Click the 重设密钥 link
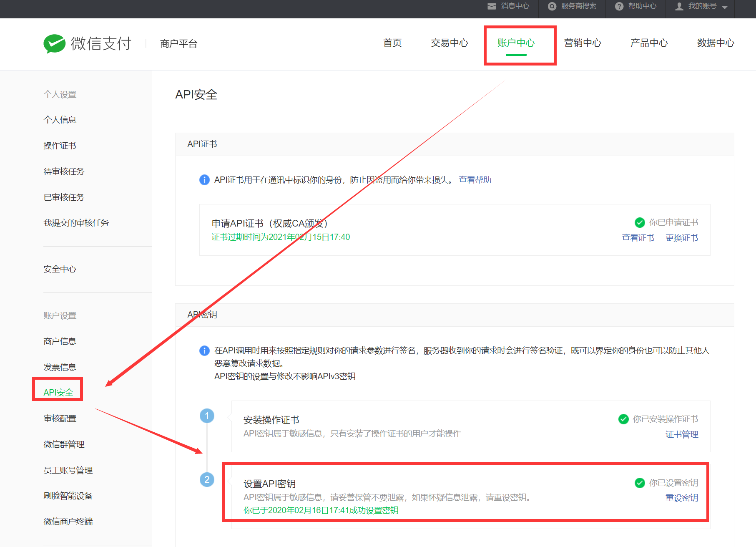 point(681,498)
